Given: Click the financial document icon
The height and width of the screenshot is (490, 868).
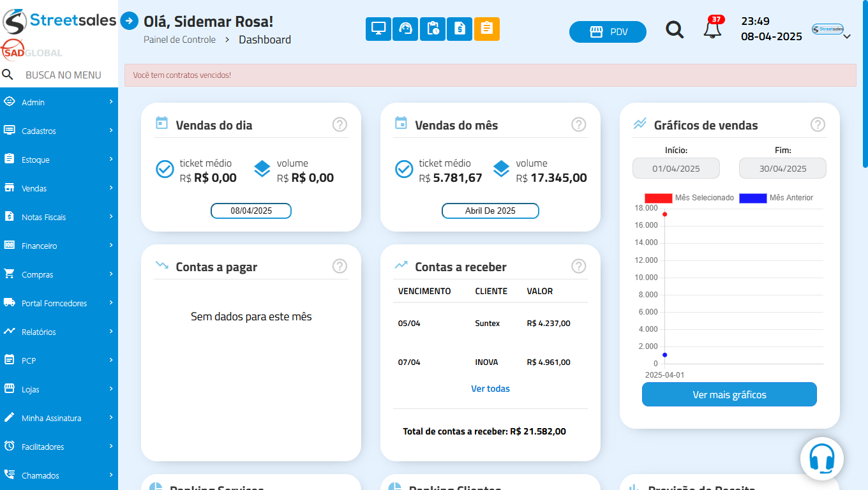Looking at the screenshot, I should (x=460, y=29).
